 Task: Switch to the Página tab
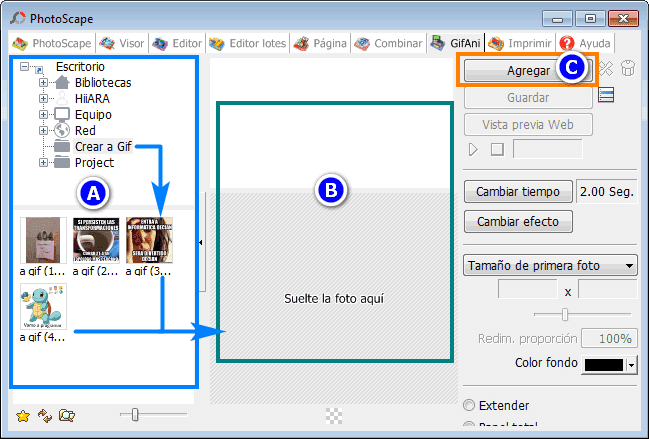(x=320, y=43)
